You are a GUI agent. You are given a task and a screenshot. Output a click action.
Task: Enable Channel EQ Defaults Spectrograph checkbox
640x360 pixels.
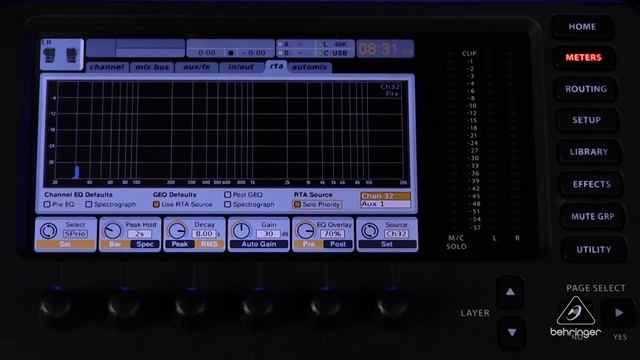(89, 204)
